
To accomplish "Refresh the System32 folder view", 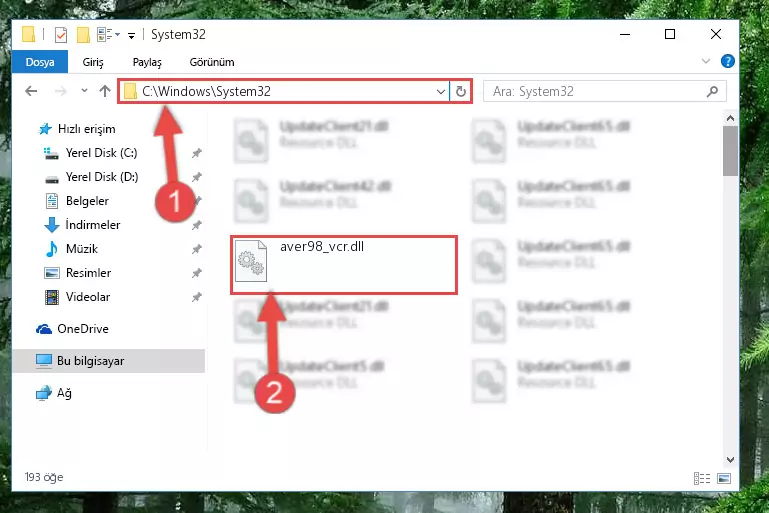I will pos(461,92).
